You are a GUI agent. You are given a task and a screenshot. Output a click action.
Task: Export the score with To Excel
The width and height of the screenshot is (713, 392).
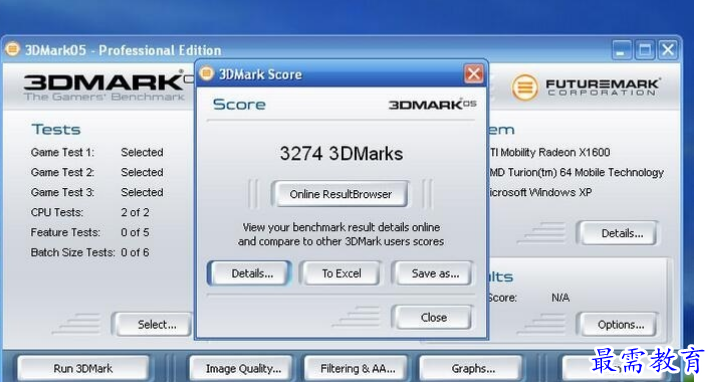pyautogui.click(x=341, y=273)
